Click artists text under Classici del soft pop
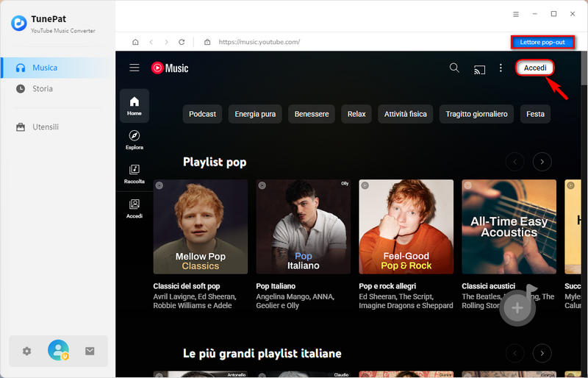Screen dimensions: 588x378 pyautogui.click(x=195, y=301)
